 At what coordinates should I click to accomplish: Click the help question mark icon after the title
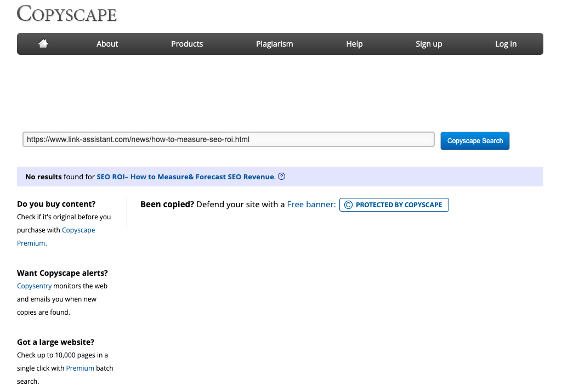(282, 177)
